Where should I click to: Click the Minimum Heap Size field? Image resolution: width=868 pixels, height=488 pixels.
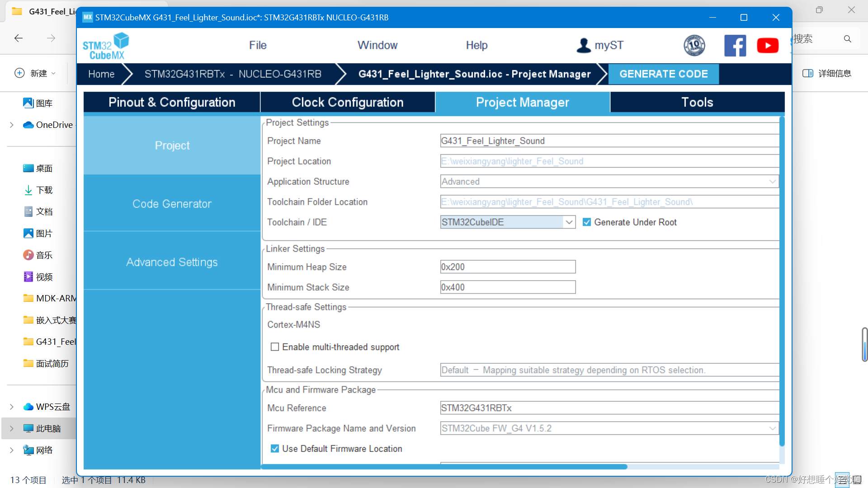(x=508, y=267)
